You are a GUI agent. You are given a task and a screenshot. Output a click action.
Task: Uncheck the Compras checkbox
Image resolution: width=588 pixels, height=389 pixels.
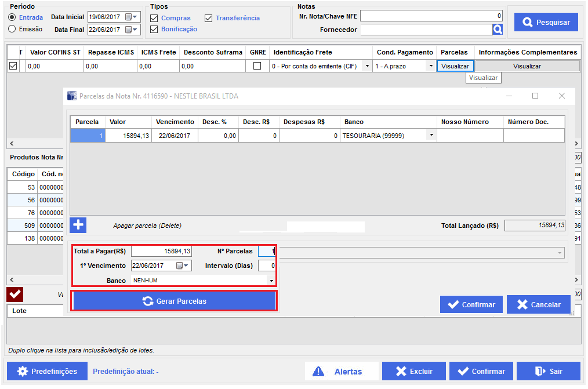pos(154,18)
